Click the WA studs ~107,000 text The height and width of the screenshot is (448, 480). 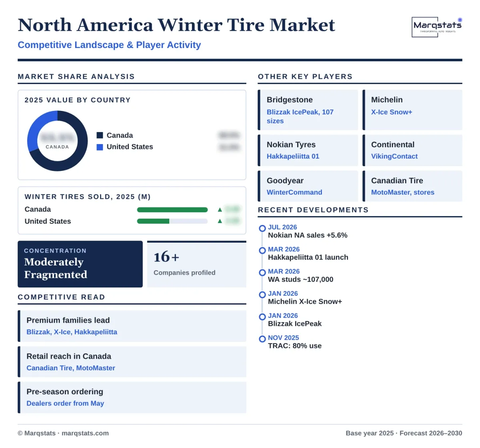pos(300,279)
